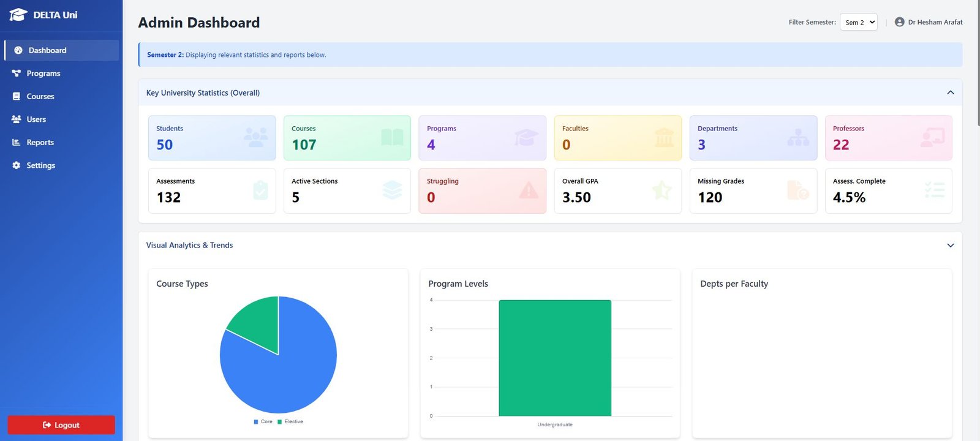Click the page vertical scrollbar
The width and height of the screenshot is (980, 441).
click(976, 61)
